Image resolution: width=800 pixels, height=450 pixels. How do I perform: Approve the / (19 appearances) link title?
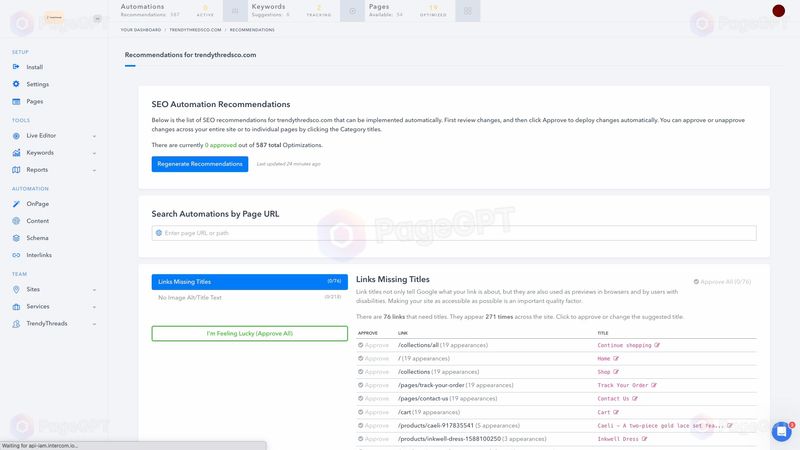pyautogui.click(x=373, y=358)
